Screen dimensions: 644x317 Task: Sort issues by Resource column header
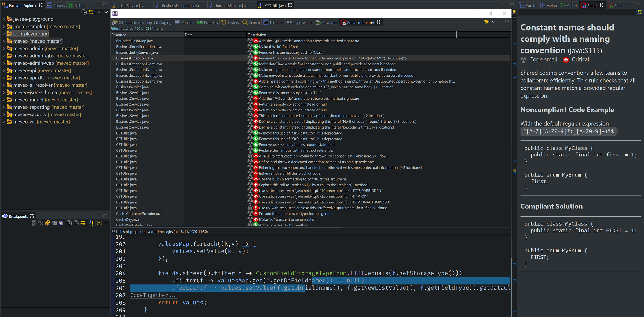(147, 35)
